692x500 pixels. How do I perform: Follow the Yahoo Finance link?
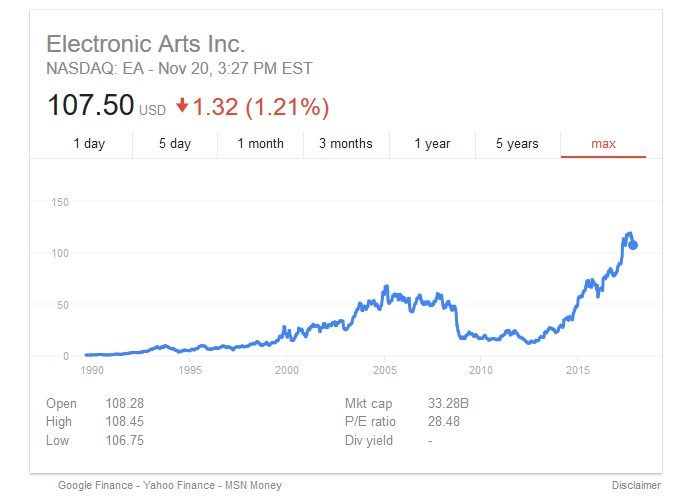pyautogui.click(x=178, y=485)
